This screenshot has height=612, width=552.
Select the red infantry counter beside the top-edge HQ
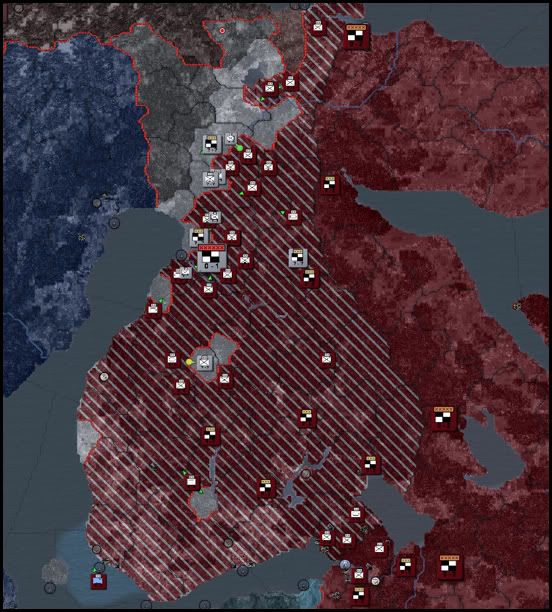318,27
